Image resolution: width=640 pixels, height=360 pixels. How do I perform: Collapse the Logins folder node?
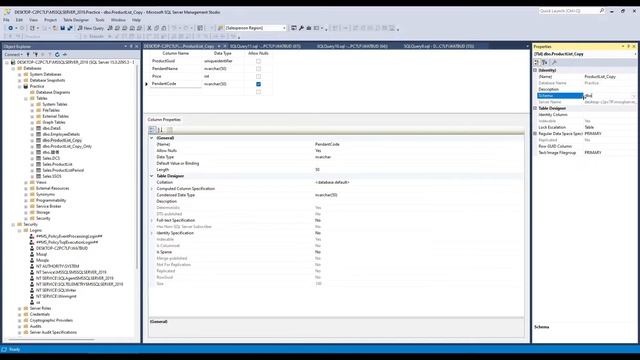[20, 231]
